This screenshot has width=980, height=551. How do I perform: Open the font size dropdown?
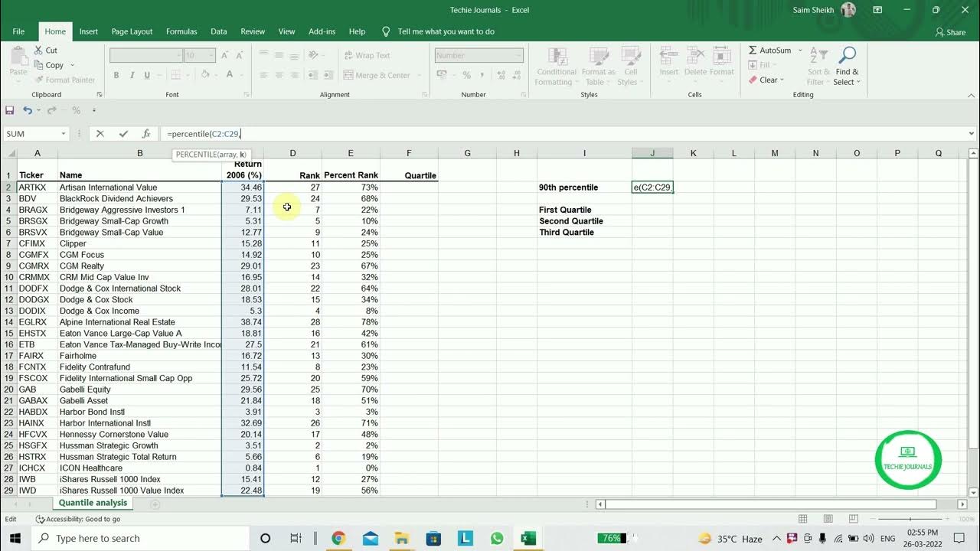click(x=211, y=55)
